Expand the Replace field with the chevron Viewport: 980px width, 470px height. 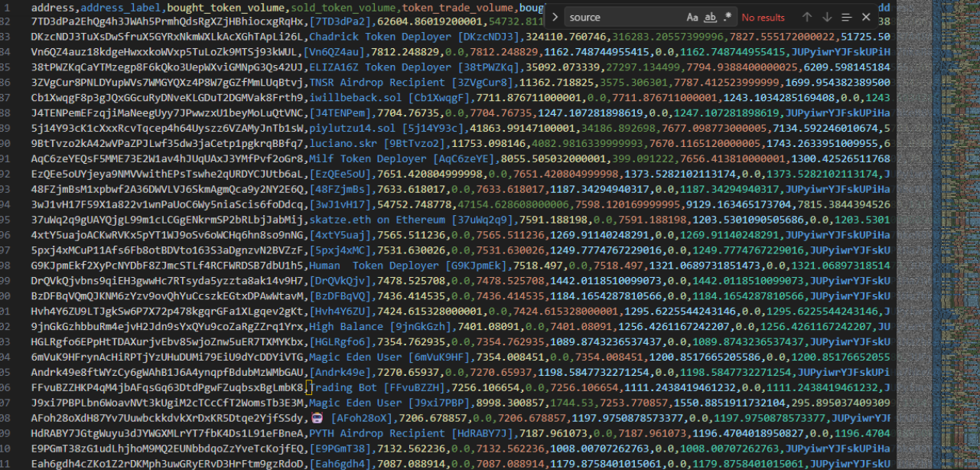pyautogui.click(x=555, y=17)
